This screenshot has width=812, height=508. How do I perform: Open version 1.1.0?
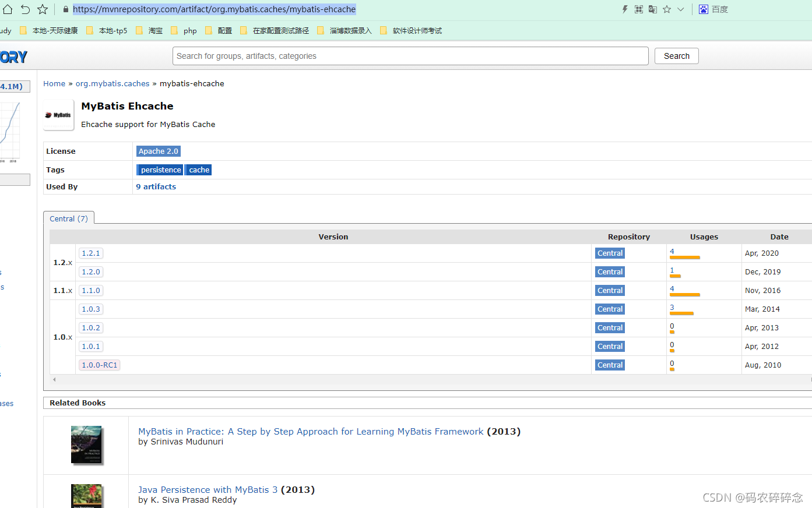coord(91,291)
